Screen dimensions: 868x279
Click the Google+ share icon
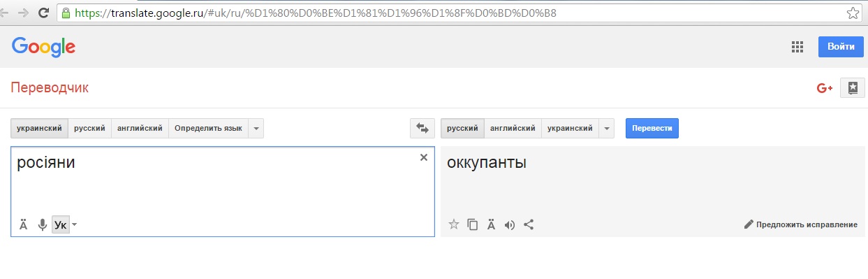click(825, 88)
